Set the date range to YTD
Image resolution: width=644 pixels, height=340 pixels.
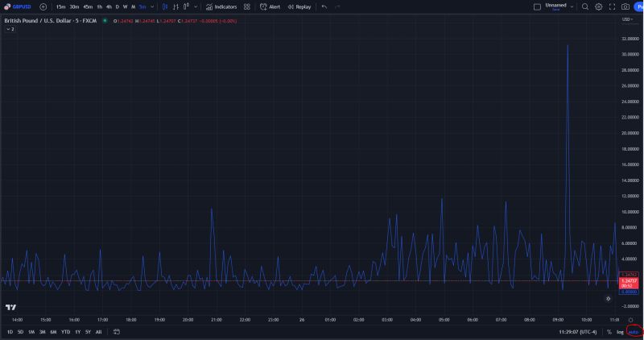tap(66, 332)
